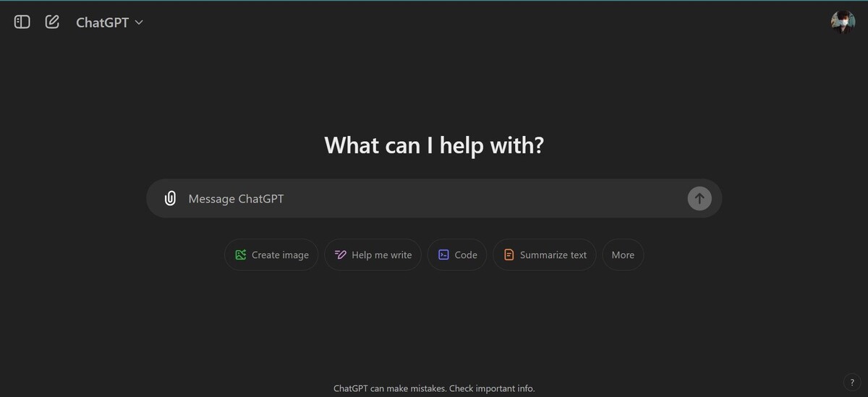The height and width of the screenshot is (397, 868).
Task: Focus the Message ChatGPT input field
Action: [x=434, y=198]
